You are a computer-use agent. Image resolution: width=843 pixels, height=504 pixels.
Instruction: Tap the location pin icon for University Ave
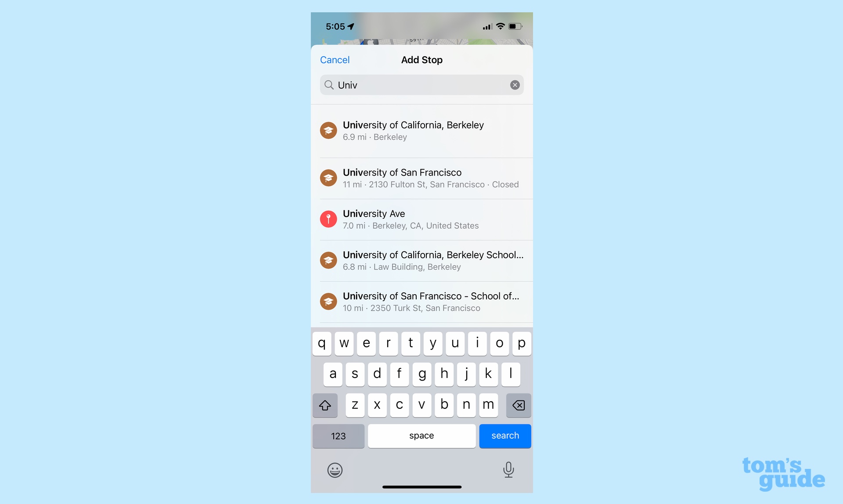tap(329, 219)
